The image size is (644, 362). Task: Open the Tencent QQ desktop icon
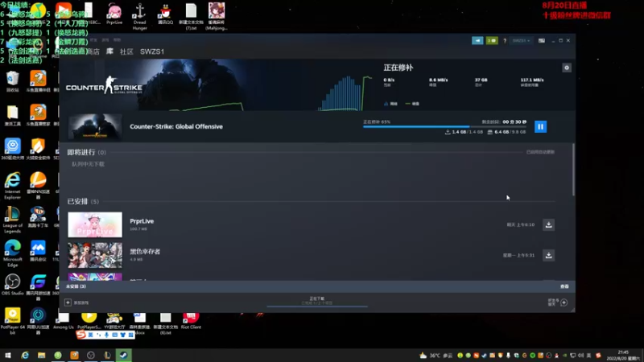pos(166,14)
